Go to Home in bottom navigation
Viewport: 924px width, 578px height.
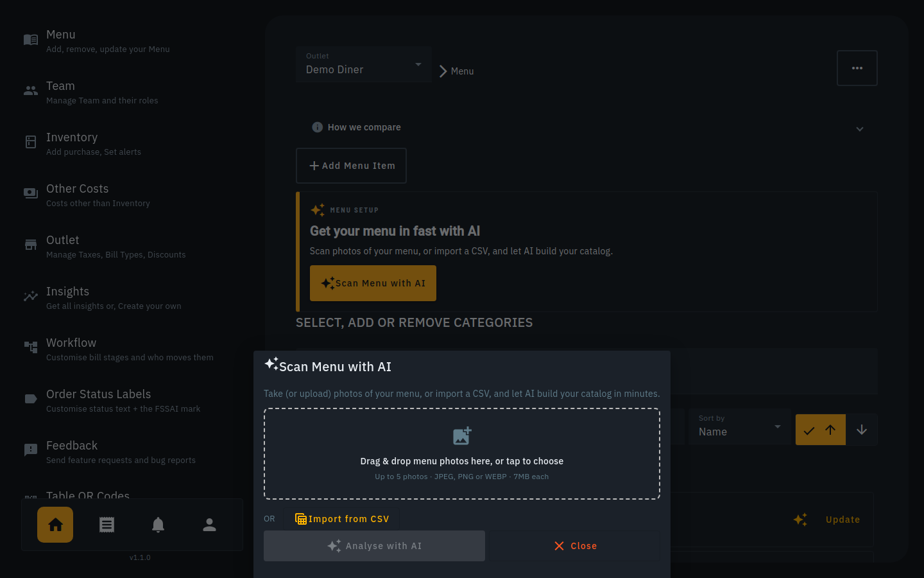(55, 525)
